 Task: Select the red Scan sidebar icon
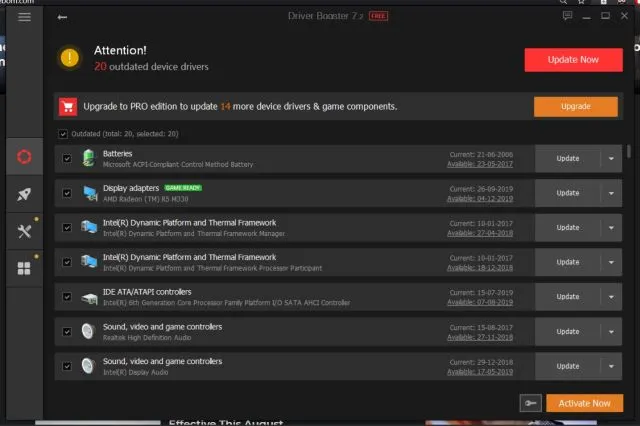[24, 157]
